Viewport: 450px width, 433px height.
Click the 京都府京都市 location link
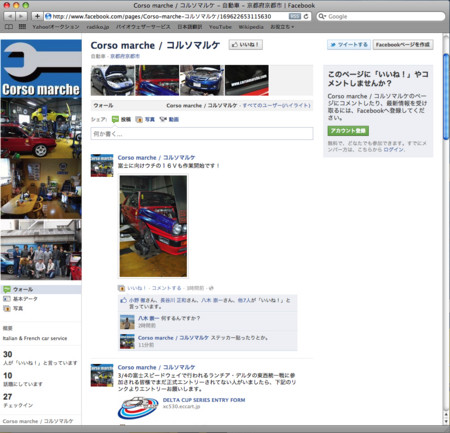(125, 56)
